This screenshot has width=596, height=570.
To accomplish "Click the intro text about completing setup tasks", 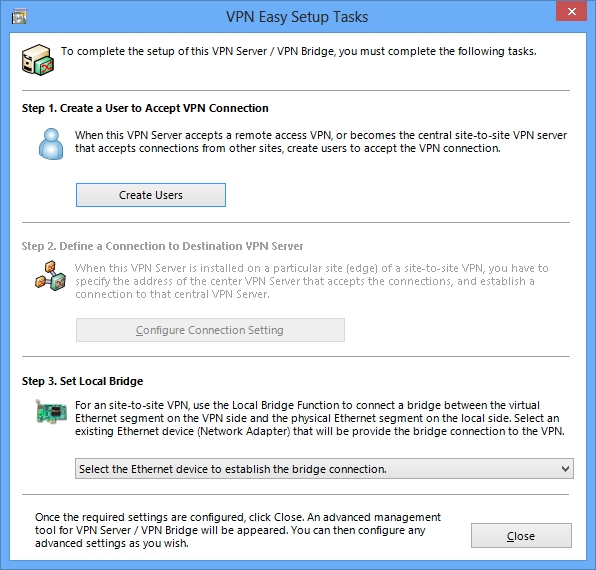I will pos(298,51).
